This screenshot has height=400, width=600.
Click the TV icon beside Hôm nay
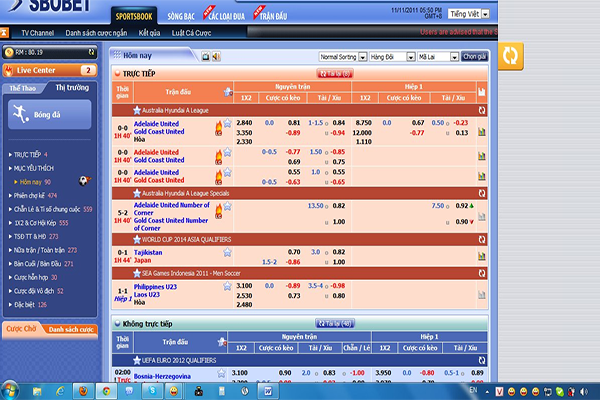pyautogui.click(x=206, y=57)
